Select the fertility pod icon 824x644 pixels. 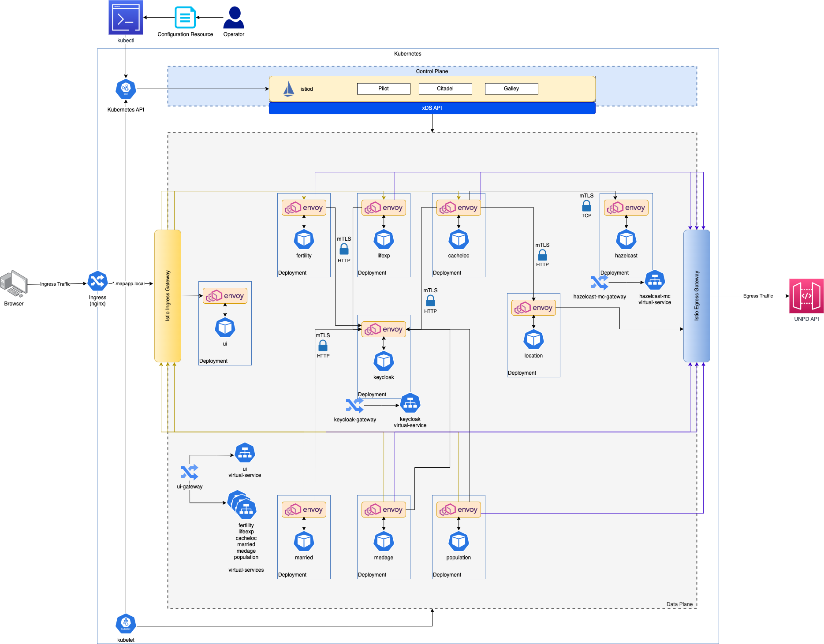tap(304, 239)
